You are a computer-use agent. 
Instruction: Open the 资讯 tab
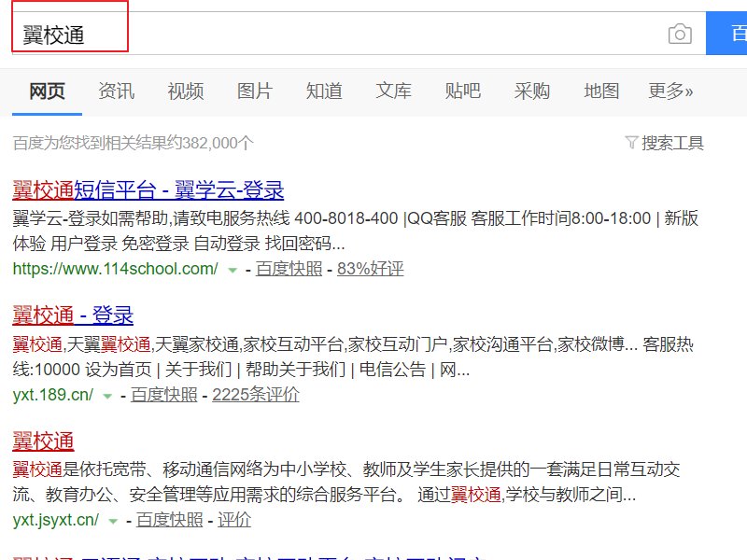tap(116, 91)
